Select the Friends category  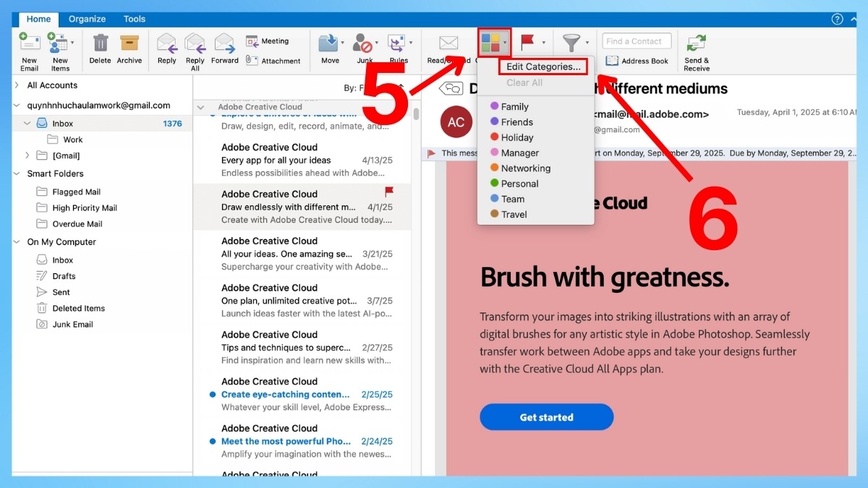tap(536, 122)
